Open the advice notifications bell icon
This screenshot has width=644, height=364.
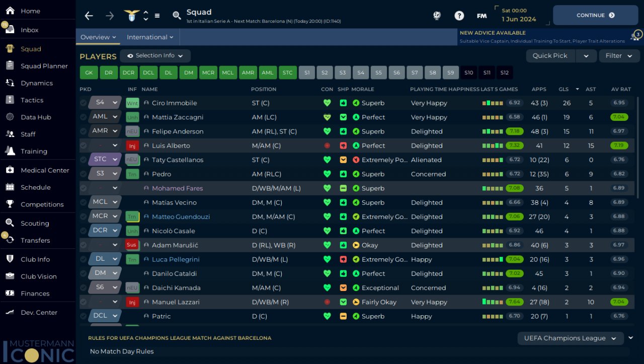pos(635,36)
